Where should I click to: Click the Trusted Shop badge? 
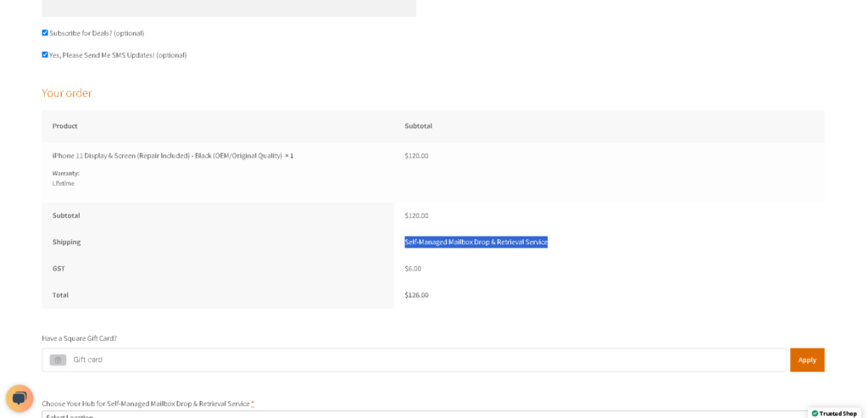[x=834, y=413]
